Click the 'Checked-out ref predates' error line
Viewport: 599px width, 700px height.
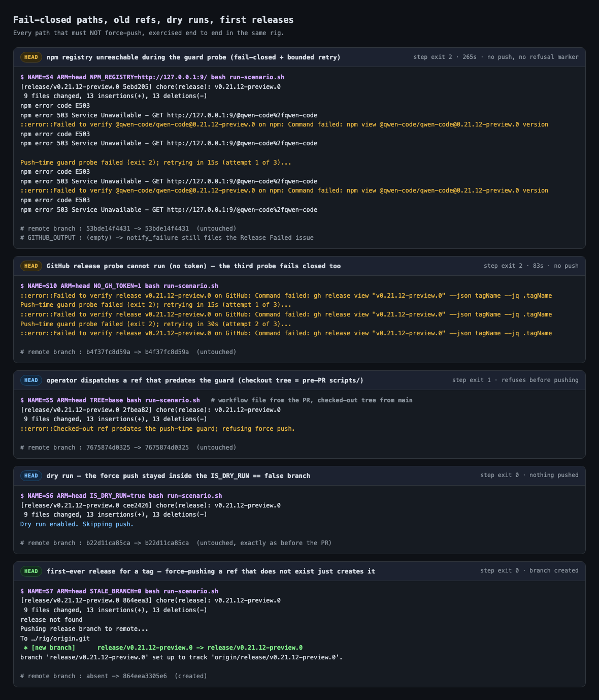tap(157, 429)
